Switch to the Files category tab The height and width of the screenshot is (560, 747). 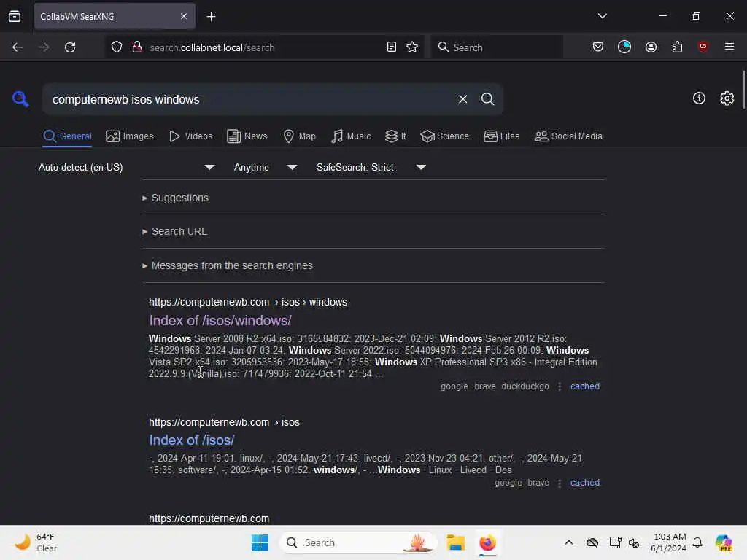(x=502, y=136)
